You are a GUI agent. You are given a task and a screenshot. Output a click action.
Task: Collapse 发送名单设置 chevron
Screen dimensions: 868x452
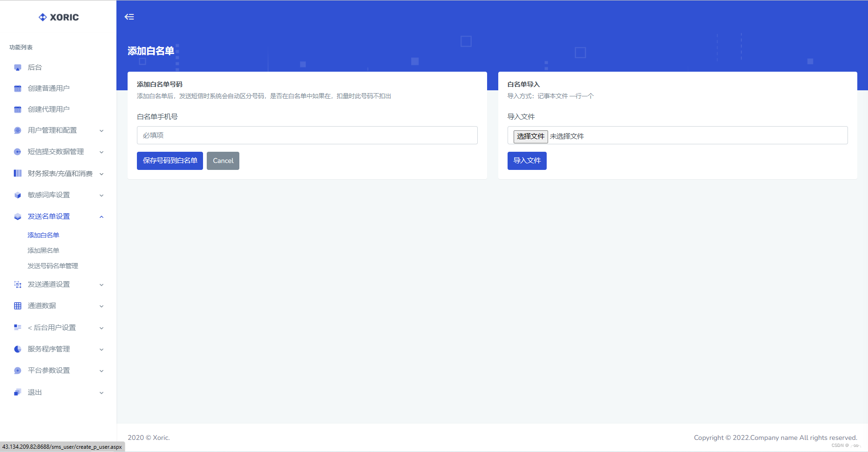point(102,217)
